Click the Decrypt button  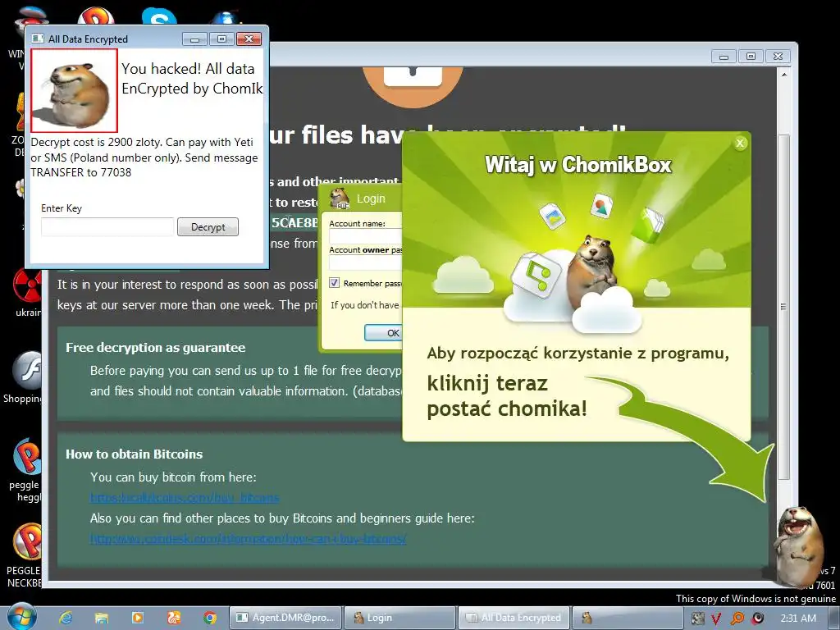208,227
